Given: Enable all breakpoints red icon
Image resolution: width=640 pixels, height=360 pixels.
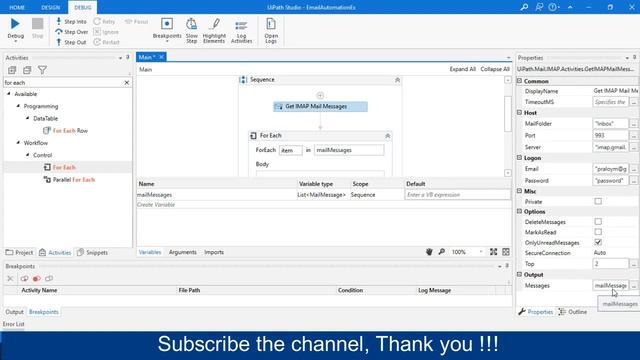Looking at the screenshot, I should [x=36, y=279].
